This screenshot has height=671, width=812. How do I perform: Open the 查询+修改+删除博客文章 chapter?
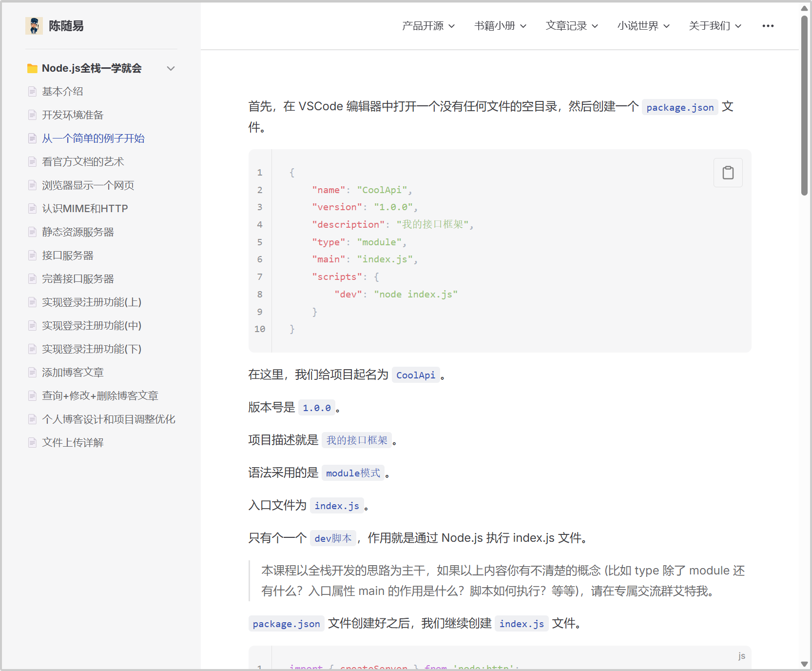[x=100, y=396]
